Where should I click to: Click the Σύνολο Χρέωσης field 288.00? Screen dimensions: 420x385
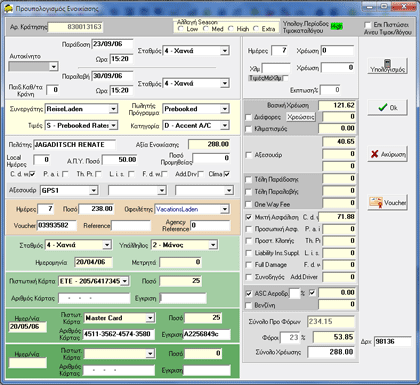[x=331, y=352]
